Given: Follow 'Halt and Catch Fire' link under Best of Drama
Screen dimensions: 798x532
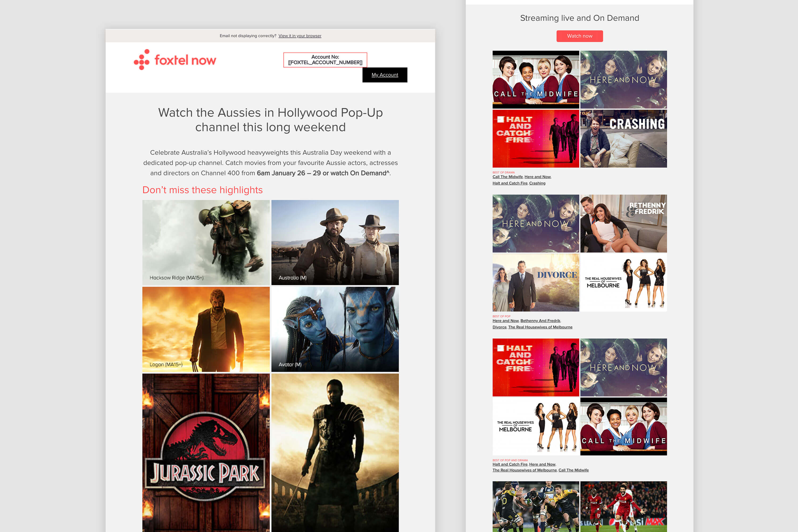Looking at the screenshot, I should 510,183.
